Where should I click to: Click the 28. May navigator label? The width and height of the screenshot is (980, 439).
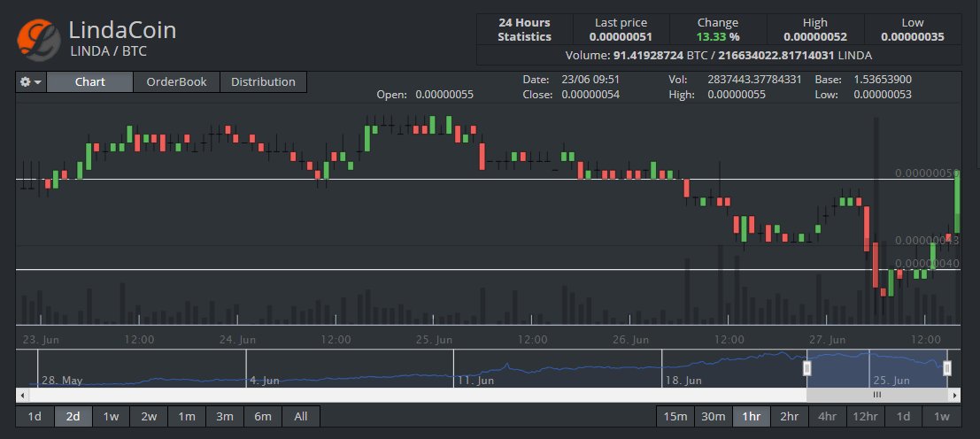pos(62,381)
